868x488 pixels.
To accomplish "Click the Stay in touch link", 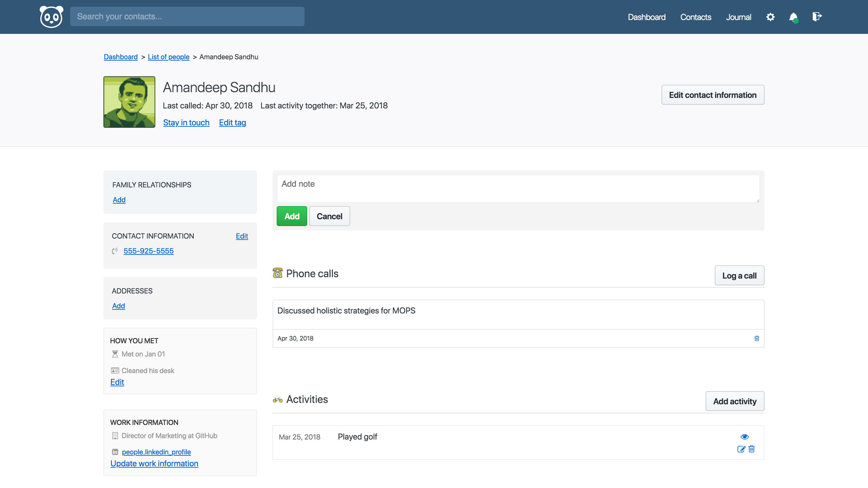I will (186, 122).
